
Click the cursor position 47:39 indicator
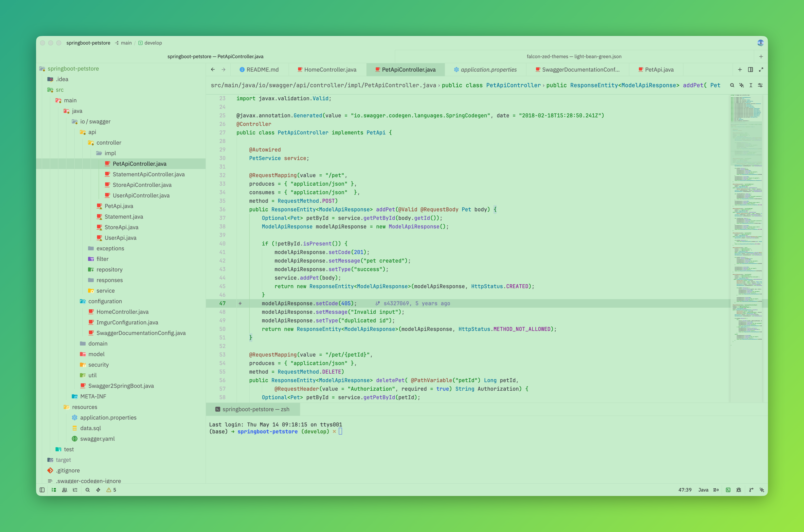[685, 490]
